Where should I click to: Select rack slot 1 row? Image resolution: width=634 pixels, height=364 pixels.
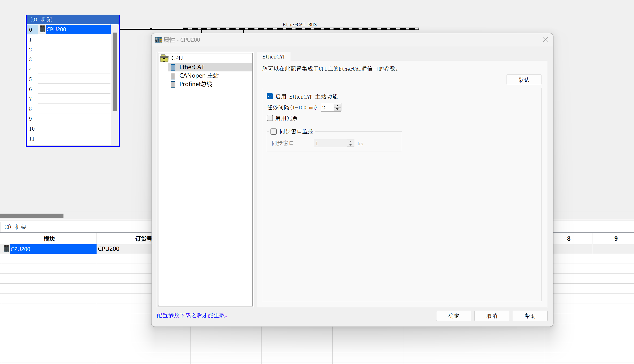point(69,40)
